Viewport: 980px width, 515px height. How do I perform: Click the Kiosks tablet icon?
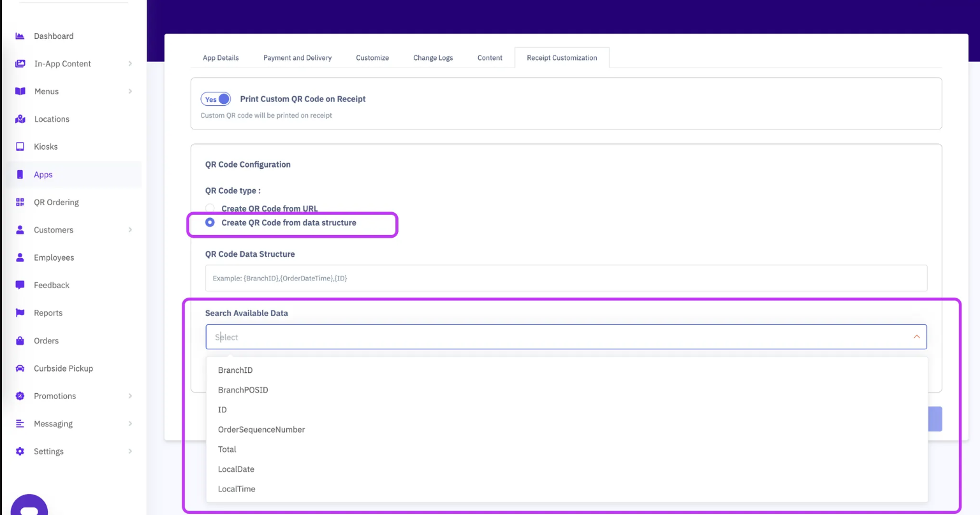(x=20, y=147)
